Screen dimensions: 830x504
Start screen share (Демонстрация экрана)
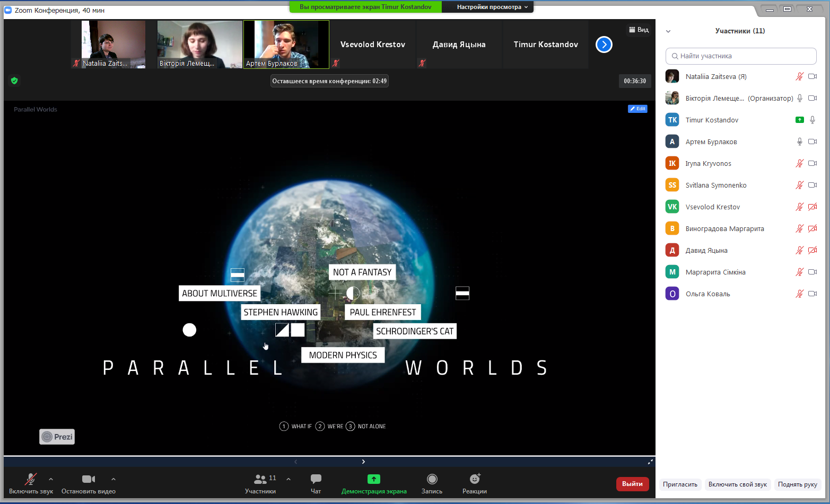click(374, 479)
